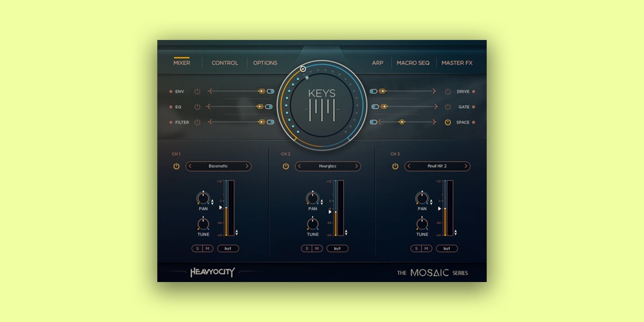Viewport: 644px width, 322px height.
Task: Open the Hourglass sound selector
Action: pos(328,166)
